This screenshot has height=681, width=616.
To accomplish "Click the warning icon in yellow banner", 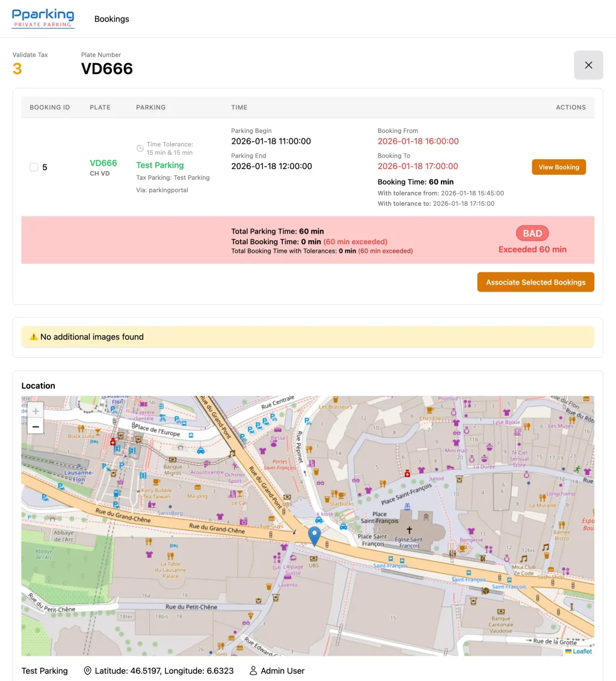I will tap(34, 337).
